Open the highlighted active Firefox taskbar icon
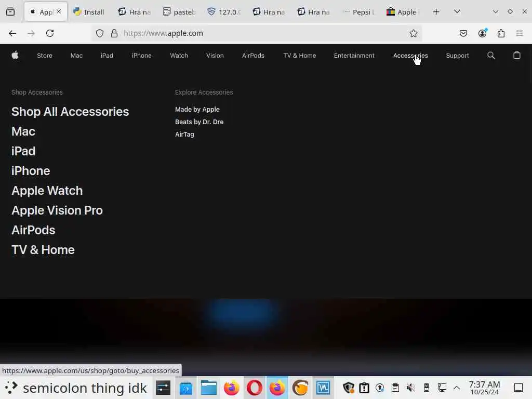 [x=277, y=388]
